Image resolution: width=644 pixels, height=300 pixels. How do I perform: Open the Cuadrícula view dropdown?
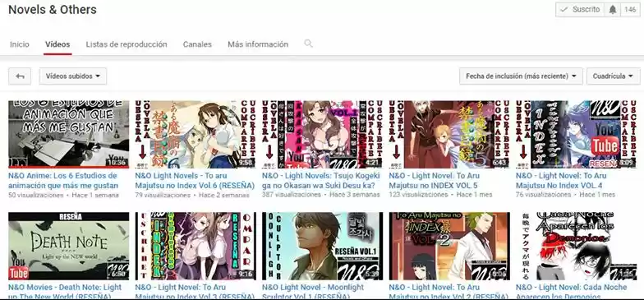coord(613,76)
